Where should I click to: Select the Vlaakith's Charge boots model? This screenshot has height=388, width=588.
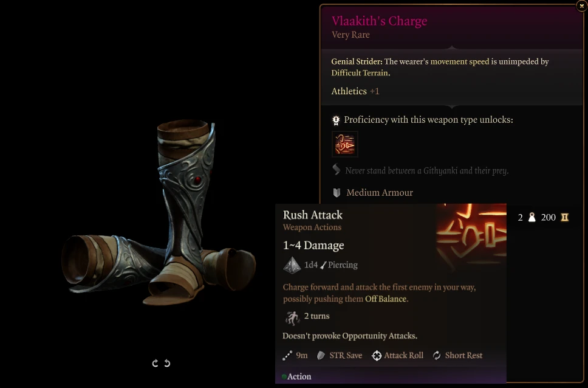[x=159, y=212]
